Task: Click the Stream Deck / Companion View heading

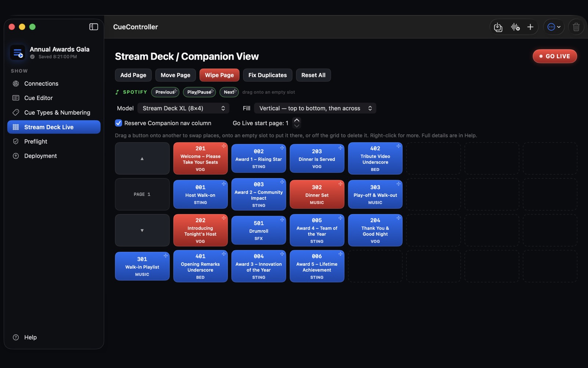Action: coord(187,56)
